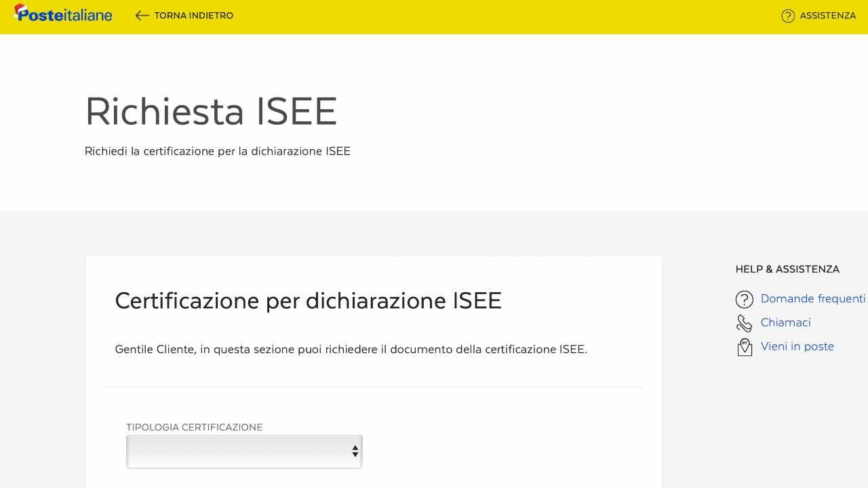Click the question mark icon beside Domande frequenti

(745, 299)
